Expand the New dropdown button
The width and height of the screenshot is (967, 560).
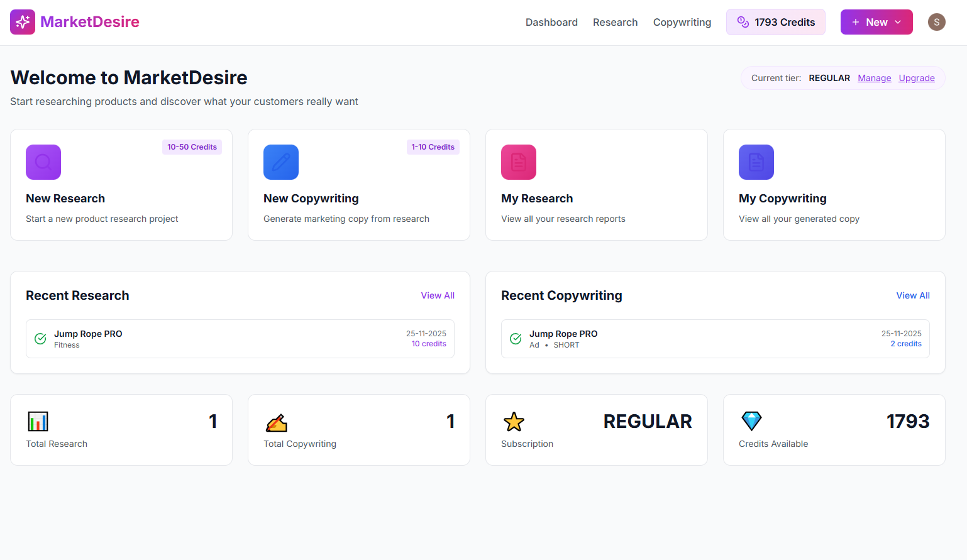tap(876, 22)
